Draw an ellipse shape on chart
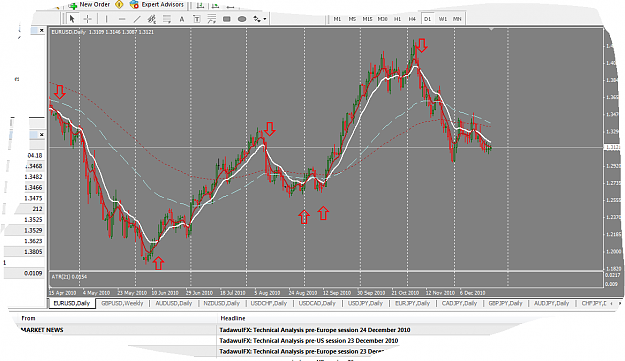 tap(242, 19)
